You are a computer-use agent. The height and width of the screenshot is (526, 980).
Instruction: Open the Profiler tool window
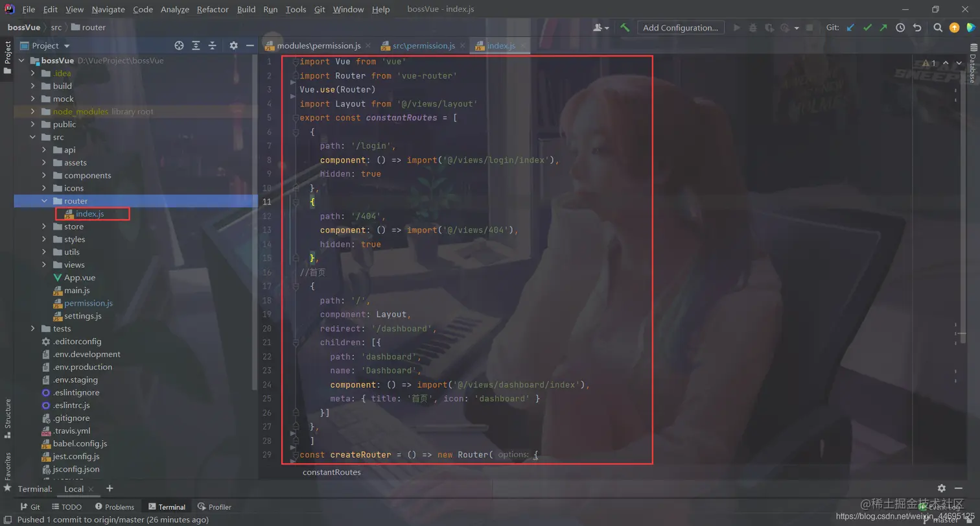click(x=215, y=507)
